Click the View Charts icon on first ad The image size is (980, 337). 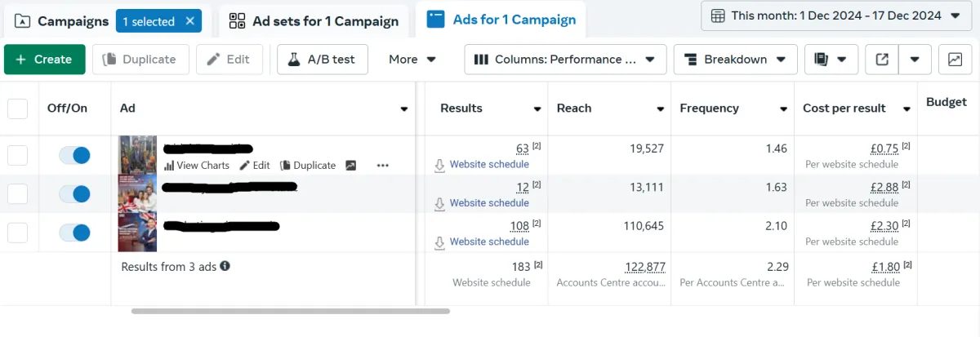click(x=169, y=166)
